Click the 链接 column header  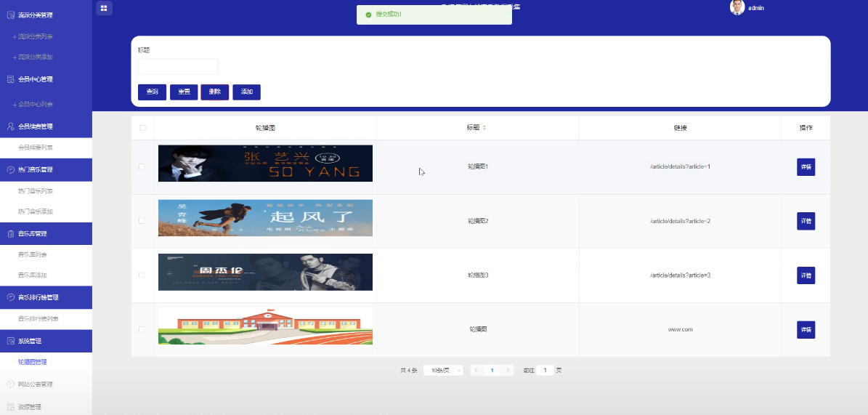click(x=681, y=127)
